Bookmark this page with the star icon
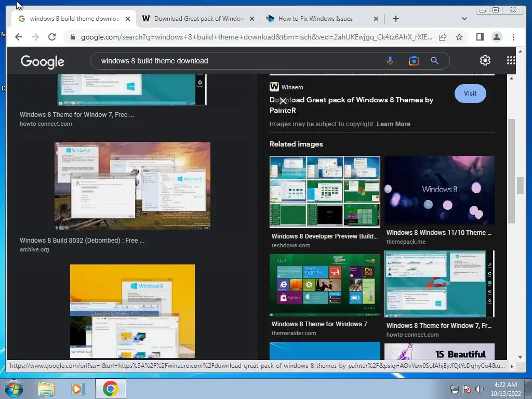This screenshot has height=399, width=532. 459,37
